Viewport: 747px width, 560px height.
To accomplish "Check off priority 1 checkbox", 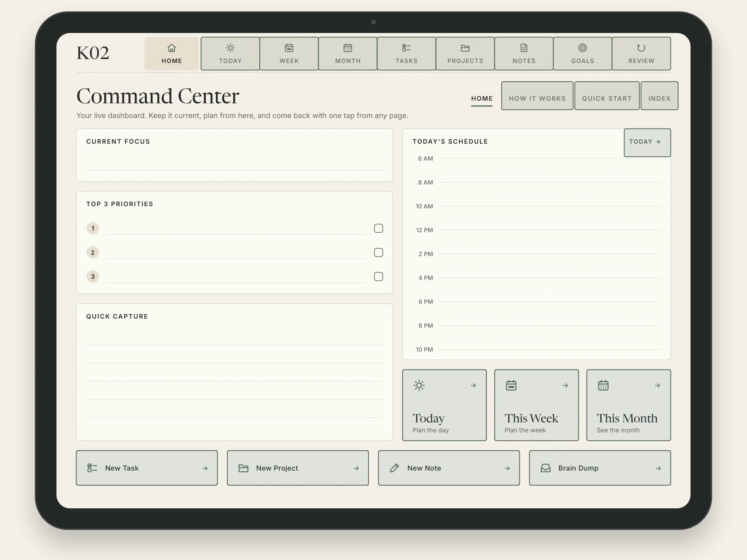I will (379, 228).
